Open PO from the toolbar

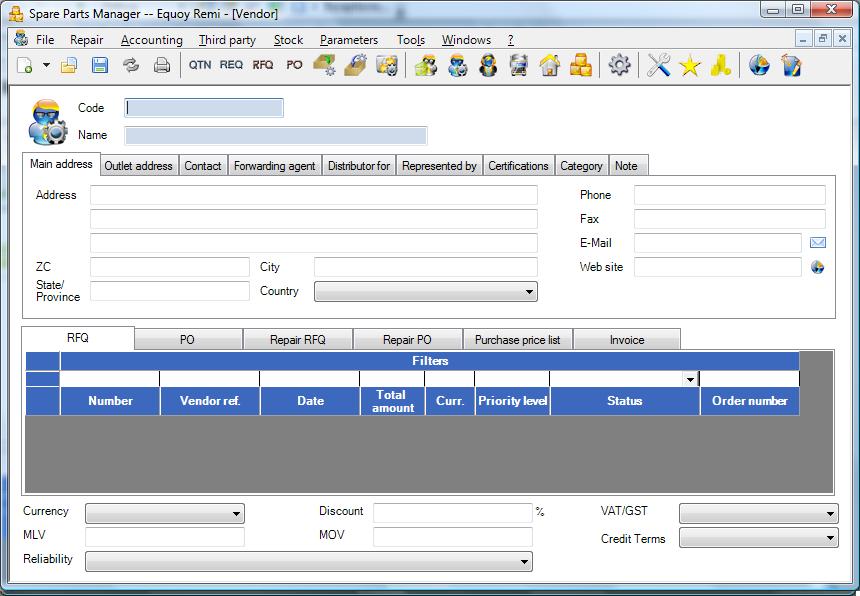click(295, 65)
